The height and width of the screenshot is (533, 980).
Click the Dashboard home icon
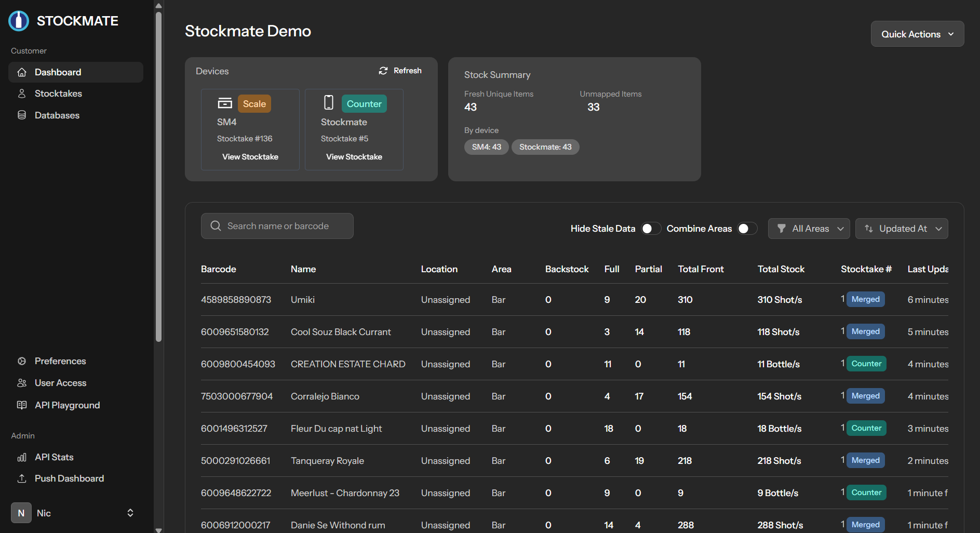click(x=22, y=72)
